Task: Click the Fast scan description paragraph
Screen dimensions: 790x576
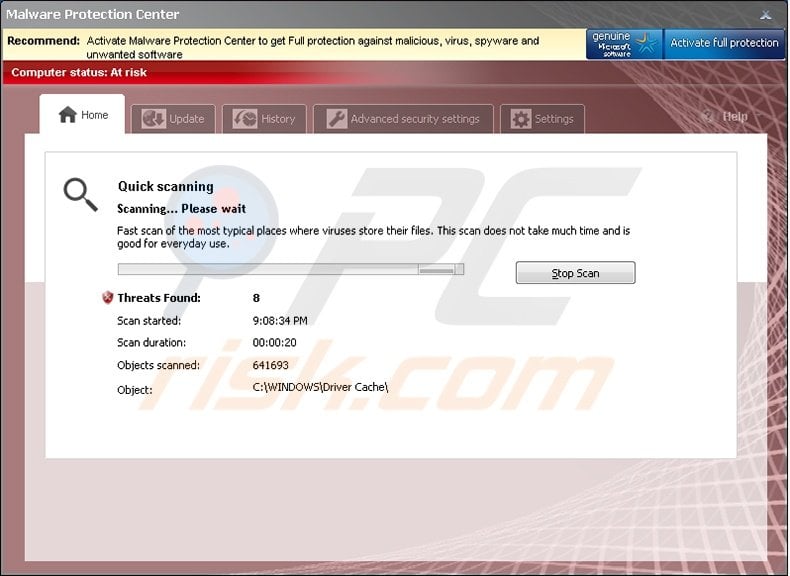Action: point(373,237)
